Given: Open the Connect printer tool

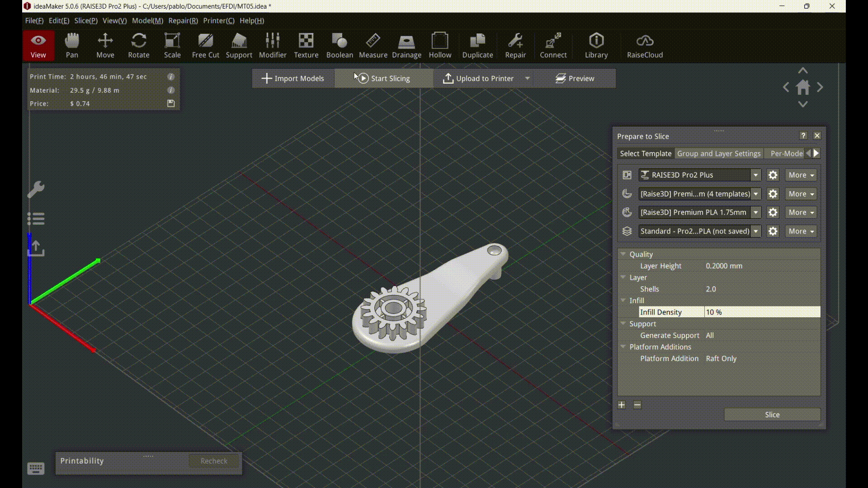Looking at the screenshot, I should [553, 45].
